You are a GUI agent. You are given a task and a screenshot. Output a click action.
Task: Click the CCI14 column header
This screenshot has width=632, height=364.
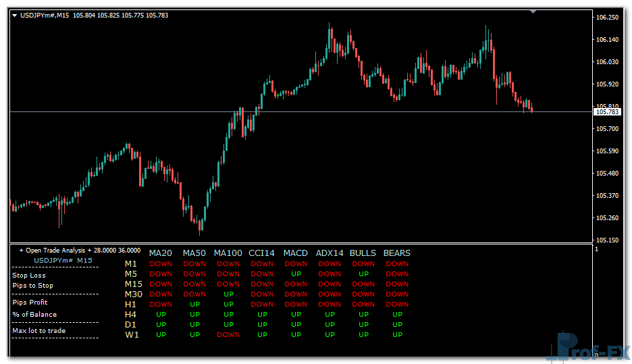(x=262, y=253)
